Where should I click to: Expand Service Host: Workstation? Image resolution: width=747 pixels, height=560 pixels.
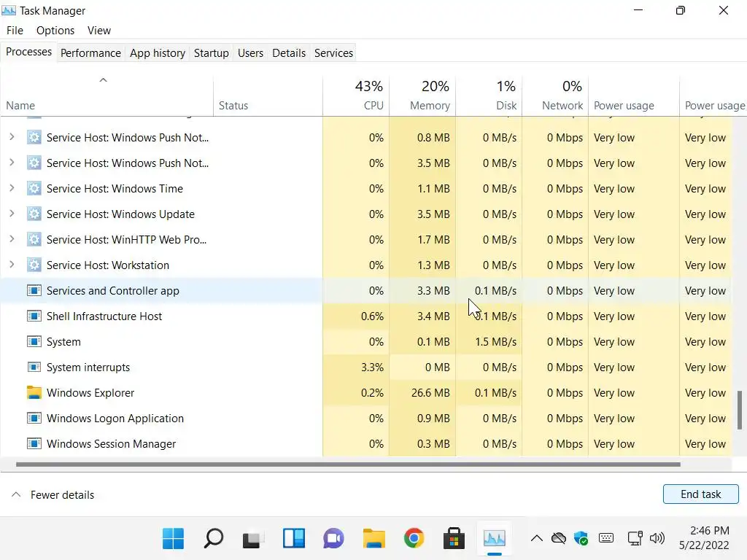(x=12, y=265)
